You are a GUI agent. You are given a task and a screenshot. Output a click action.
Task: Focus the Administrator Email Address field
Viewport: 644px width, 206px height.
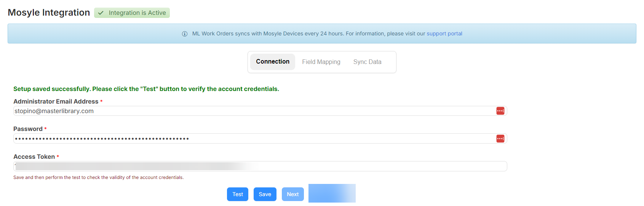[x=260, y=111]
